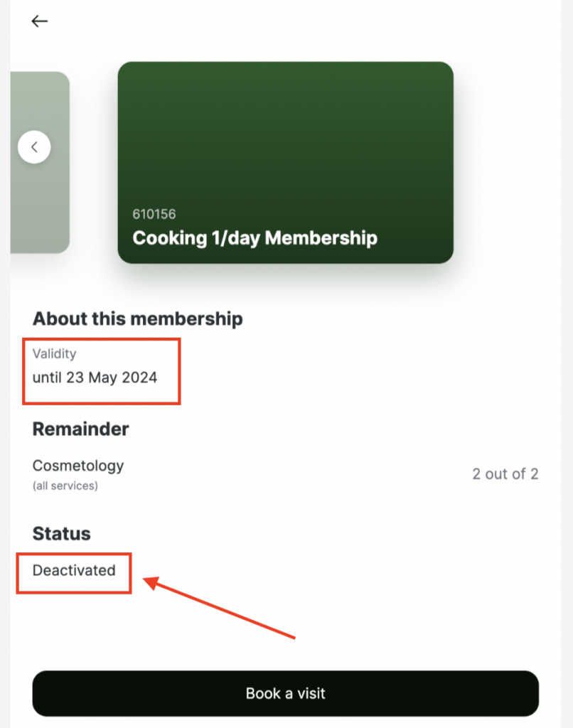573x728 pixels.
Task: Click the 2 out of 2 count
Action: [505, 474]
